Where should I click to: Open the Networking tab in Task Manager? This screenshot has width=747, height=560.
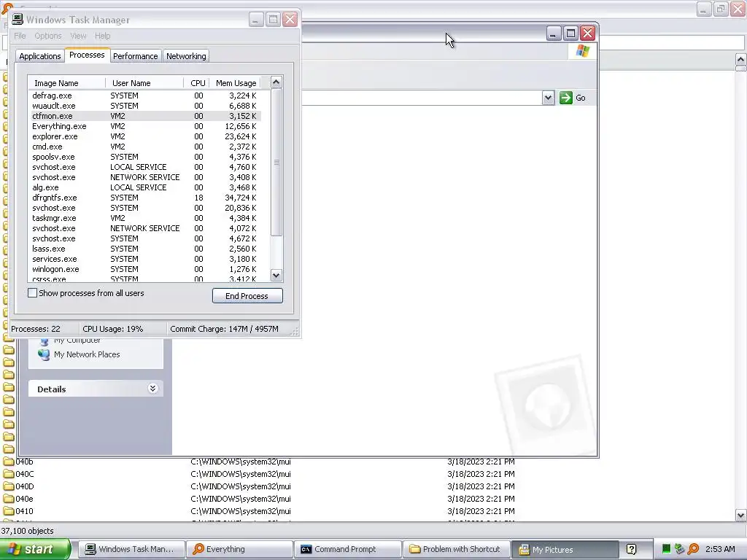pyautogui.click(x=186, y=56)
